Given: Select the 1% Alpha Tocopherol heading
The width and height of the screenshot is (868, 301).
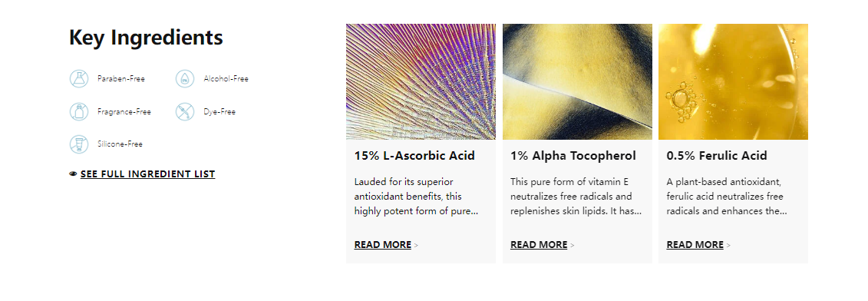Looking at the screenshot, I should (573, 156).
